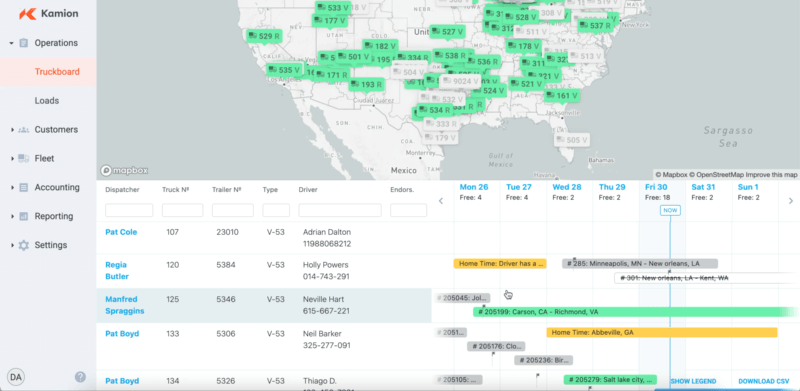Open dispatcher Pat Cole link
800x391 pixels.
tap(121, 232)
